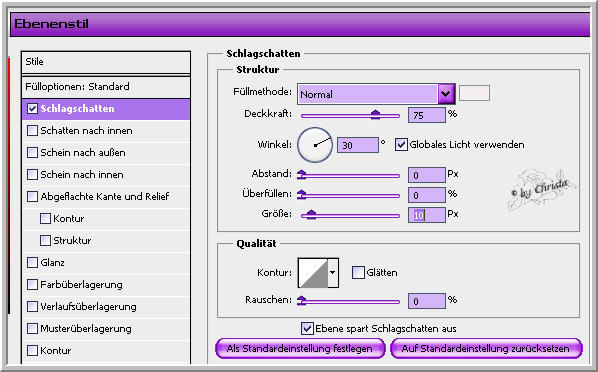Enable the Glätten checkbox

pyautogui.click(x=358, y=272)
